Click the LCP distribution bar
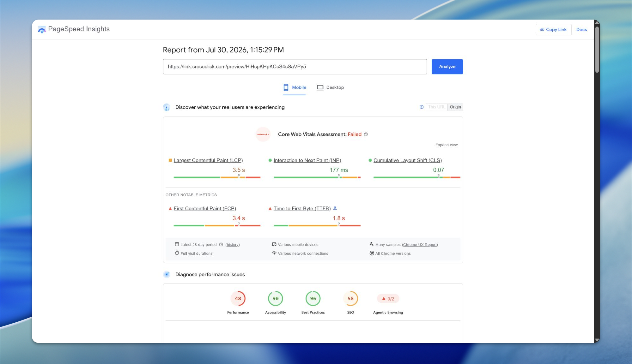Screen dimensions: 632x364 coord(217,177)
